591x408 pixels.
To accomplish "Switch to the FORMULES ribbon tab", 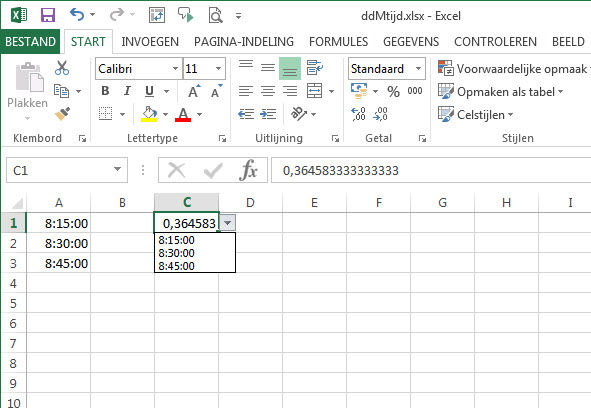I will point(338,41).
